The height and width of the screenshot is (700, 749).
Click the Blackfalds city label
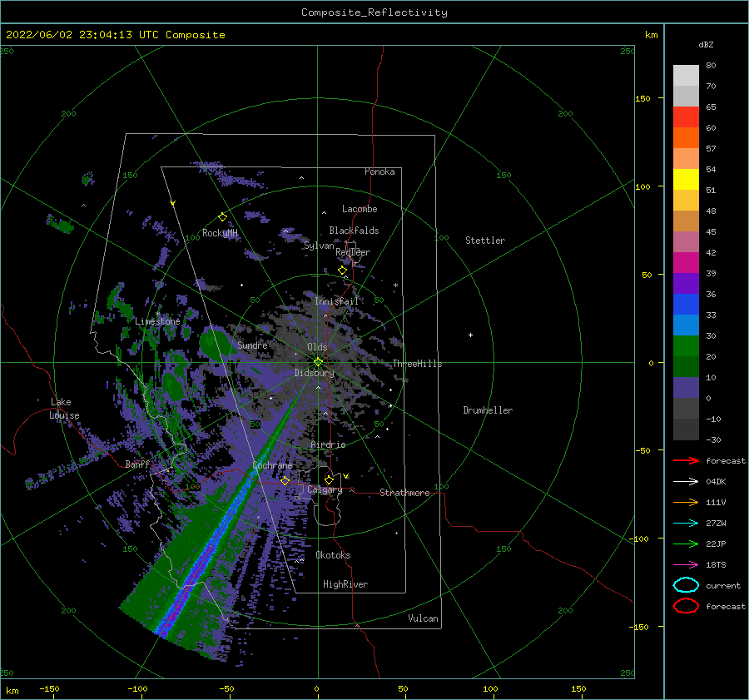click(x=354, y=231)
